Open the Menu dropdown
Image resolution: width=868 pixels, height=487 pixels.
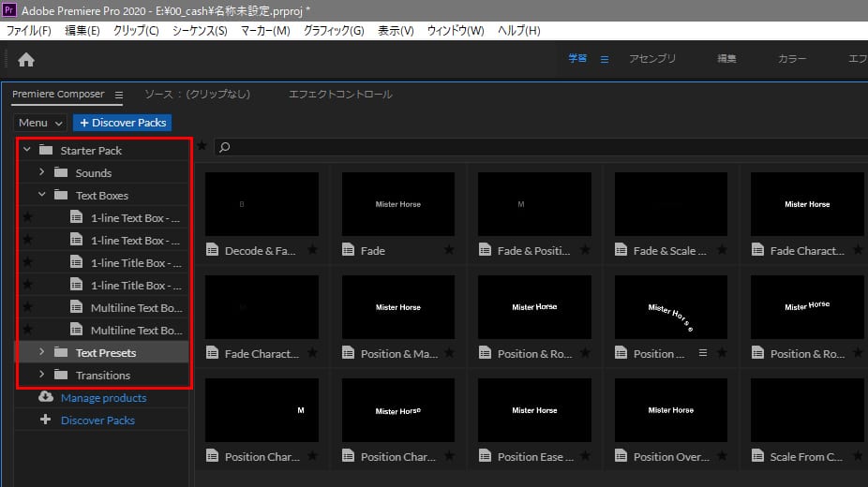click(40, 123)
